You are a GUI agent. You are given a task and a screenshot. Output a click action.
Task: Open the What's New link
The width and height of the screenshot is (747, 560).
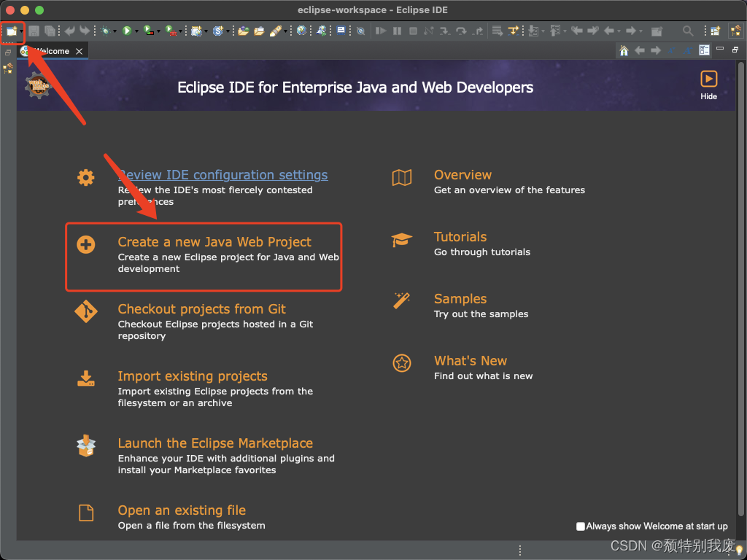click(471, 360)
